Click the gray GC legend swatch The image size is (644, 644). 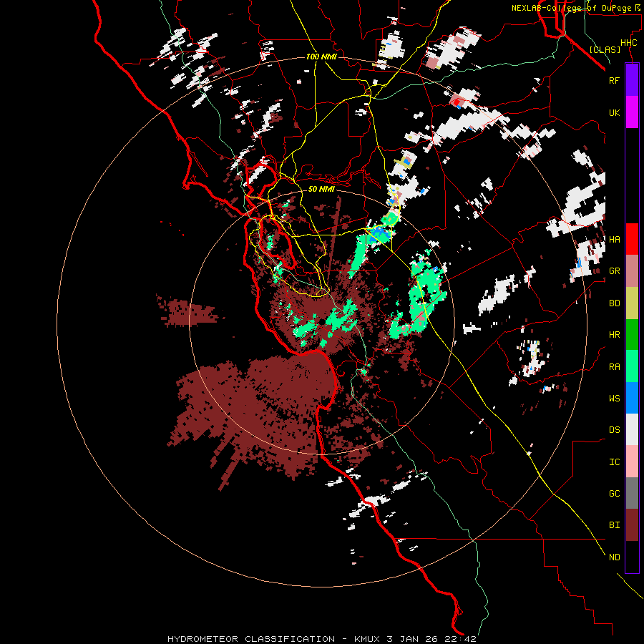[632, 493]
